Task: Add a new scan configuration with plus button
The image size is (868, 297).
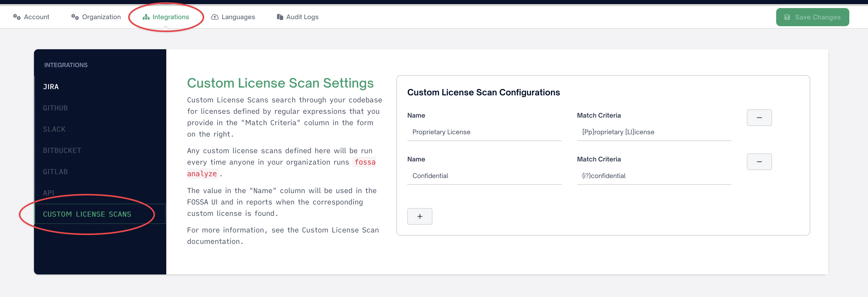Action: [x=419, y=216]
